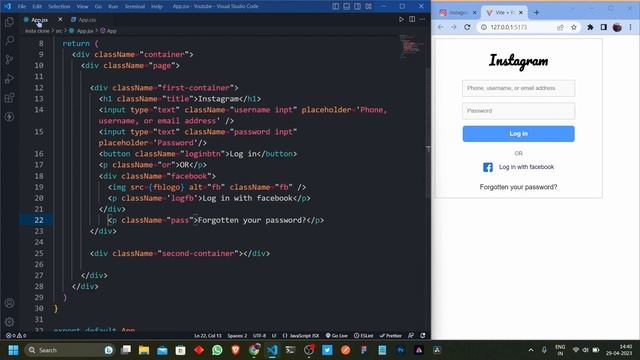The width and height of the screenshot is (640, 360).
Task: Select the src breadcrumb segment
Action: coord(59,31)
